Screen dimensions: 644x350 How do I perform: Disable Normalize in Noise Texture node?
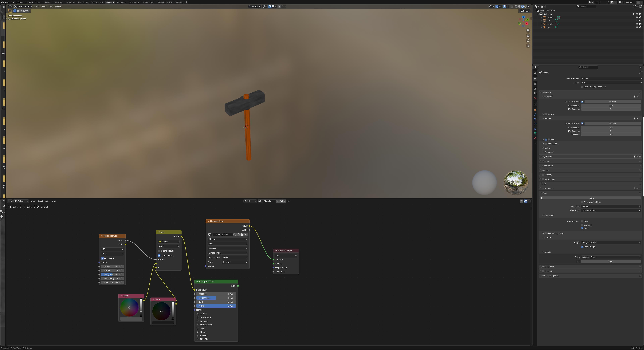click(x=102, y=258)
